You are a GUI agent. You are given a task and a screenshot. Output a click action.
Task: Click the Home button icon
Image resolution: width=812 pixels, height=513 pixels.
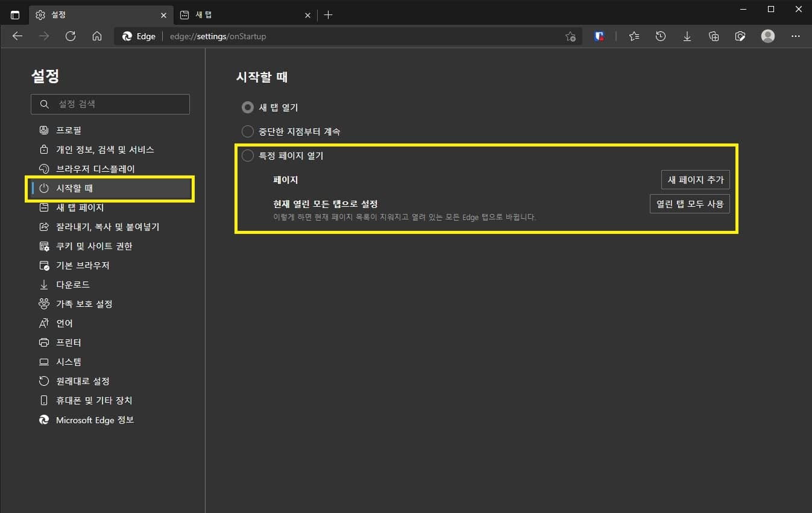(x=97, y=36)
